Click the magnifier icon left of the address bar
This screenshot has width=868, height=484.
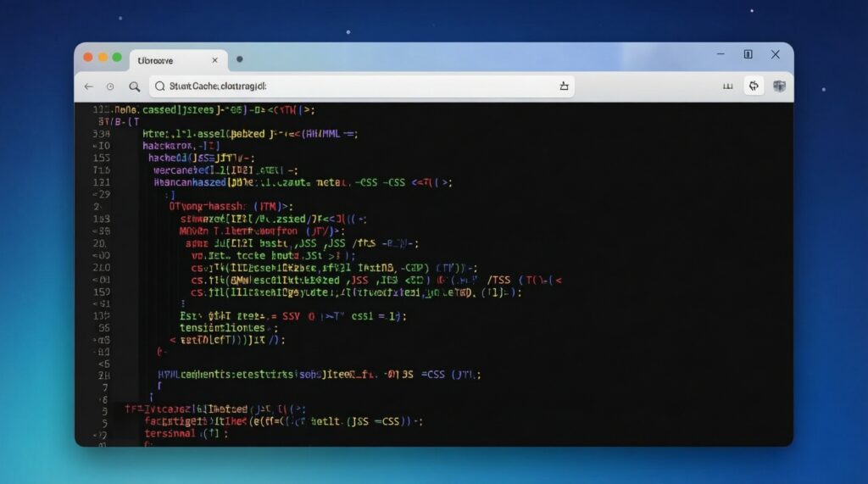(134, 86)
